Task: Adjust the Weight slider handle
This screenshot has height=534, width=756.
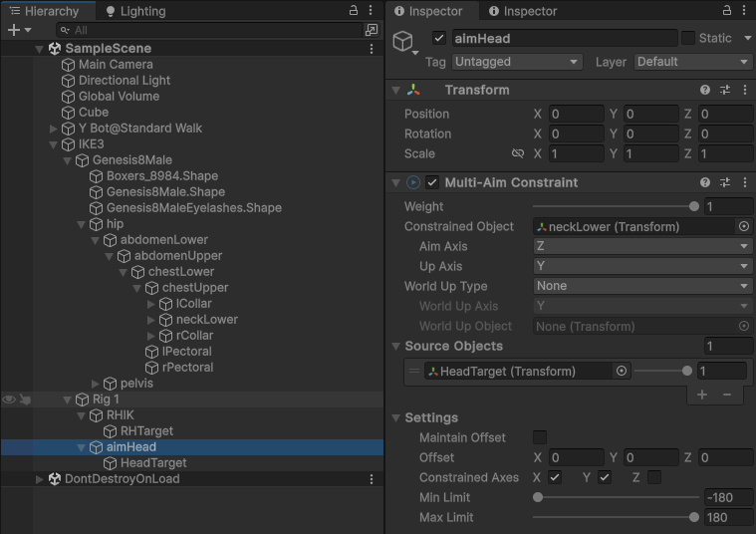Action: click(x=693, y=206)
